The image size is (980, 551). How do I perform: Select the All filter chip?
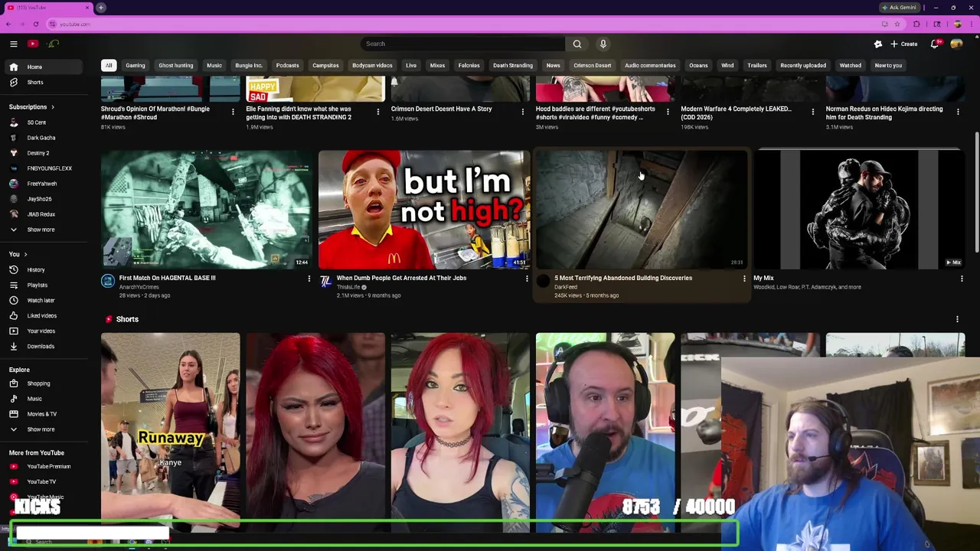point(109,65)
